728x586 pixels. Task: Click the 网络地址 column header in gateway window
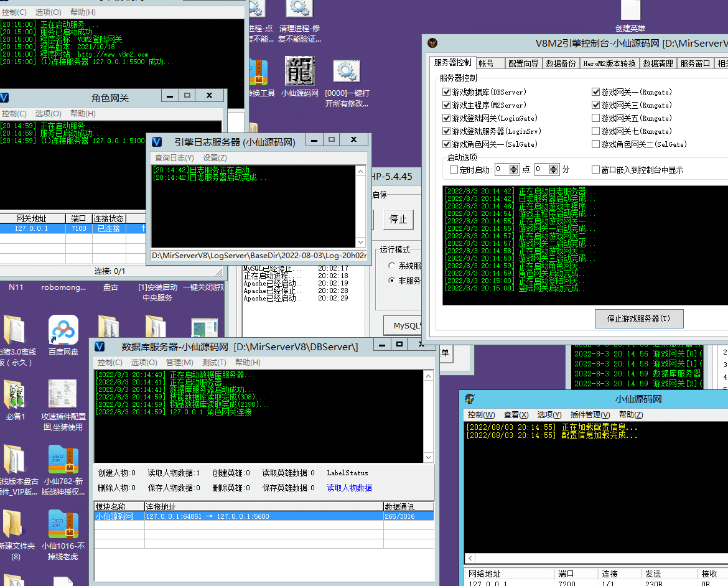click(510, 574)
